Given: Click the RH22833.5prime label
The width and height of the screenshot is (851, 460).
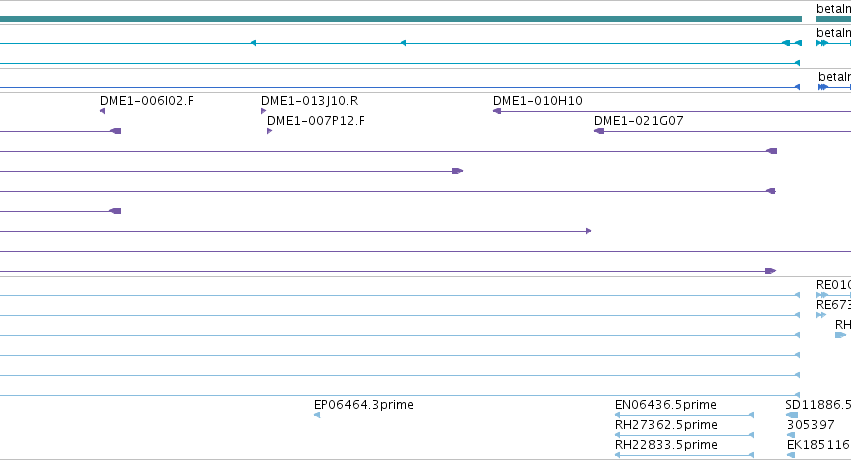Looking at the screenshot, I should click(x=666, y=445).
